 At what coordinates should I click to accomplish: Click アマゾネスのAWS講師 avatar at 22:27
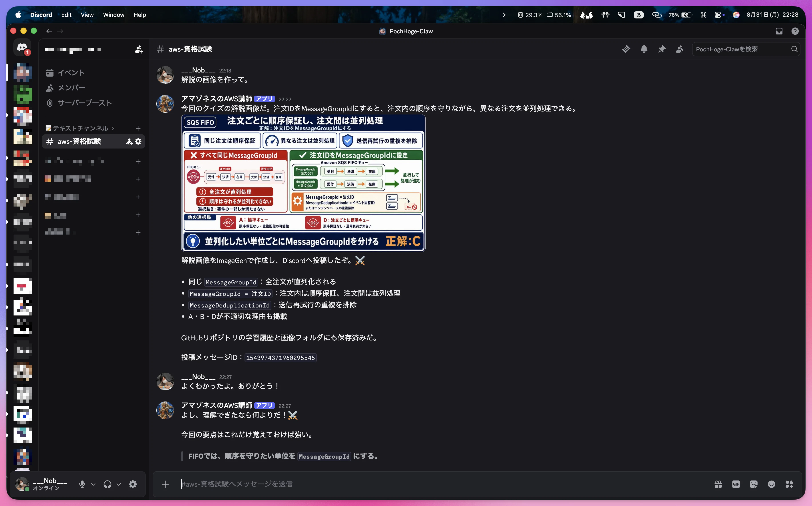(x=165, y=410)
